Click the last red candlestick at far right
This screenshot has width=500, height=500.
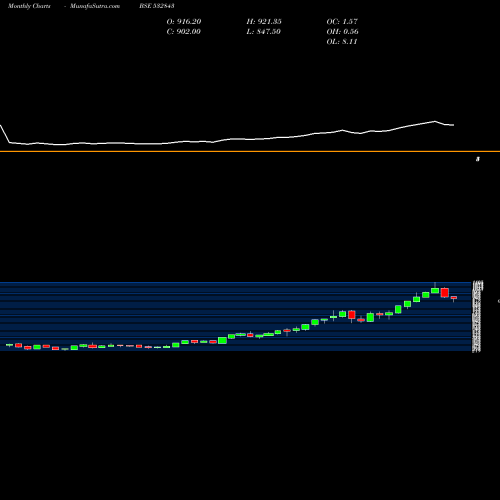pos(454,298)
